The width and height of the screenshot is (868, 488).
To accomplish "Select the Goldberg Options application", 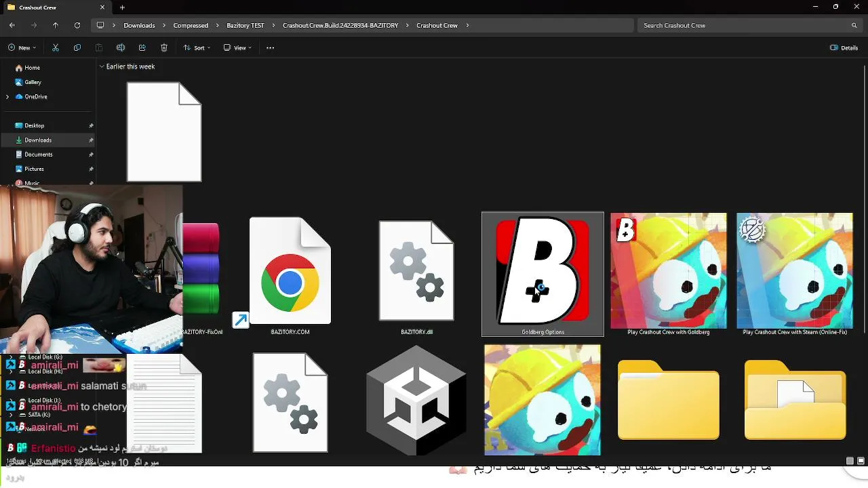I will pos(542,274).
